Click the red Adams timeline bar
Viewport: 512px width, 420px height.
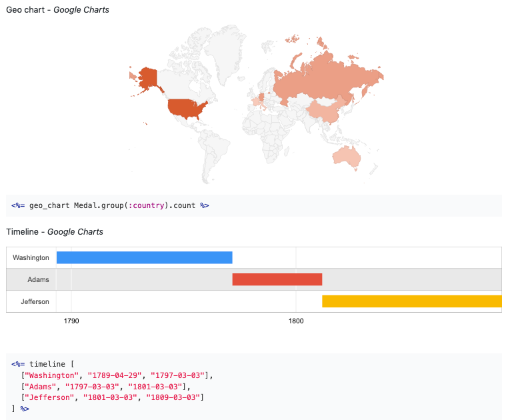tap(277, 279)
